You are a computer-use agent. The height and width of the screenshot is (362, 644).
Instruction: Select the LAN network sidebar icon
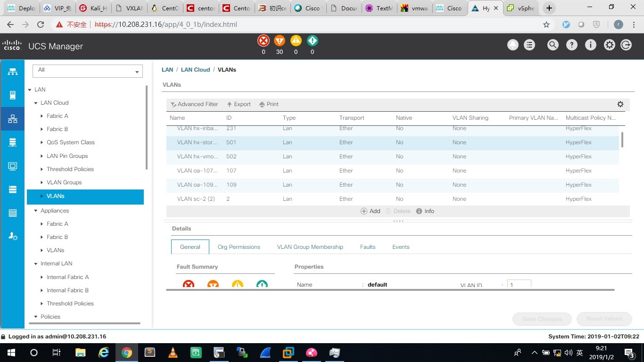pos(13,119)
